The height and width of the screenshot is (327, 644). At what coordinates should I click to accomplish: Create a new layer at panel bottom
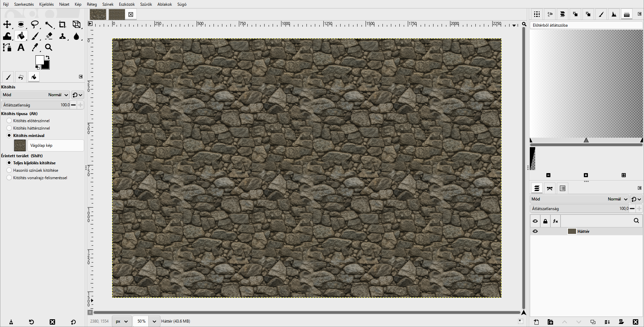[536, 322]
